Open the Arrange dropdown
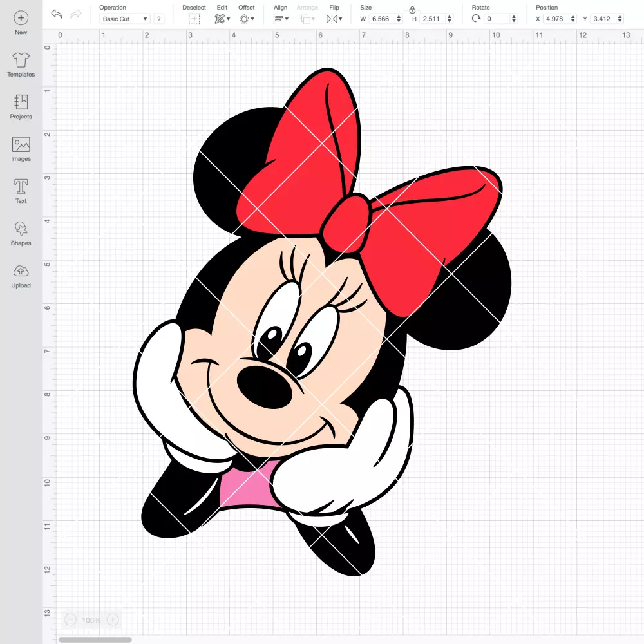The height and width of the screenshot is (644, 644). (308, 19)
